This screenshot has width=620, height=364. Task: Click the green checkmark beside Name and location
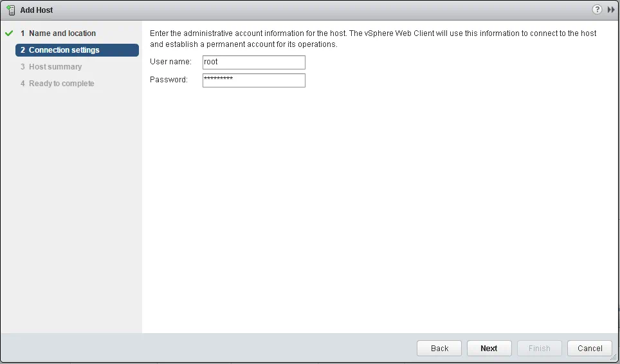pyautogui.click(x=9, y=33)
